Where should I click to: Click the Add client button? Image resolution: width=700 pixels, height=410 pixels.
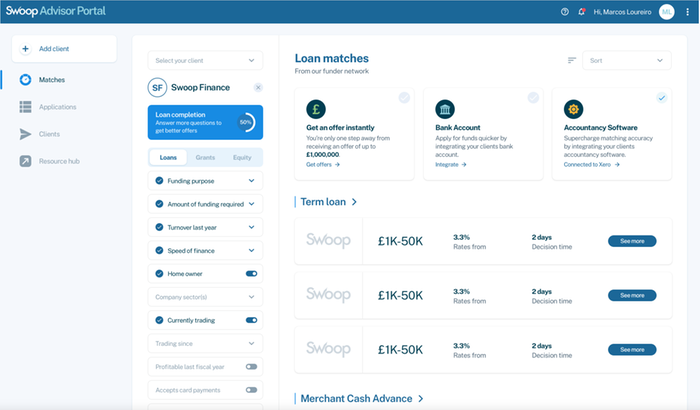coord(64,49)
